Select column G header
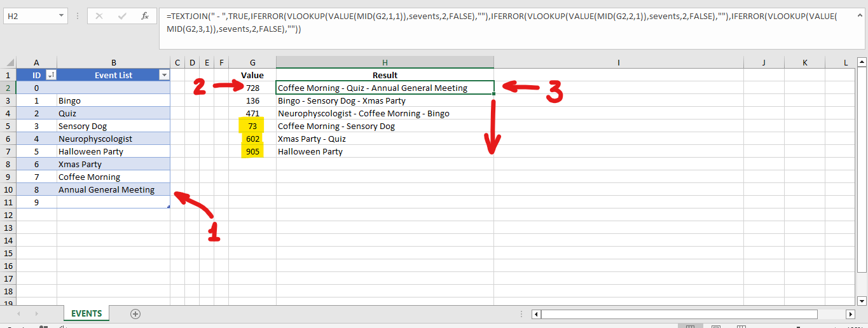The height and width of the screenshot is (328, 868). (x=252, y=62)
